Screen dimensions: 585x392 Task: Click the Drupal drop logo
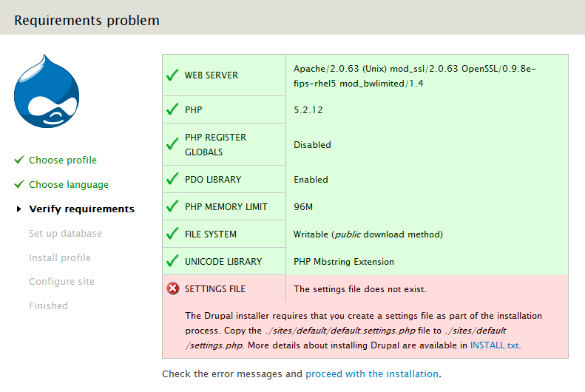(47, 92)
